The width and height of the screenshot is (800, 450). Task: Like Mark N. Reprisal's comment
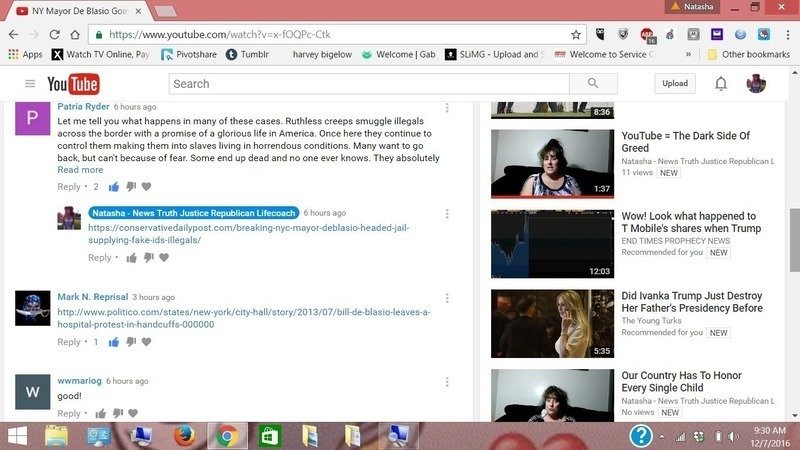click(114, 342)
